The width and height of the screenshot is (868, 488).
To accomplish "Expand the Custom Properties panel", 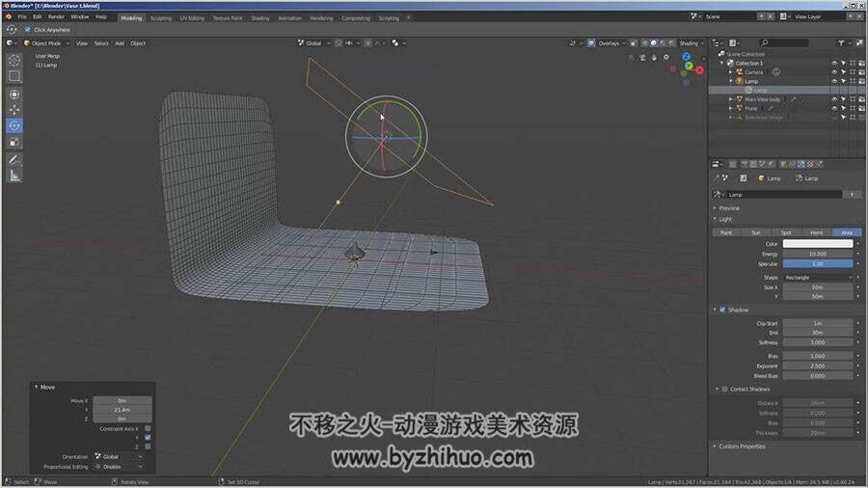I will (x=742, y=446).
